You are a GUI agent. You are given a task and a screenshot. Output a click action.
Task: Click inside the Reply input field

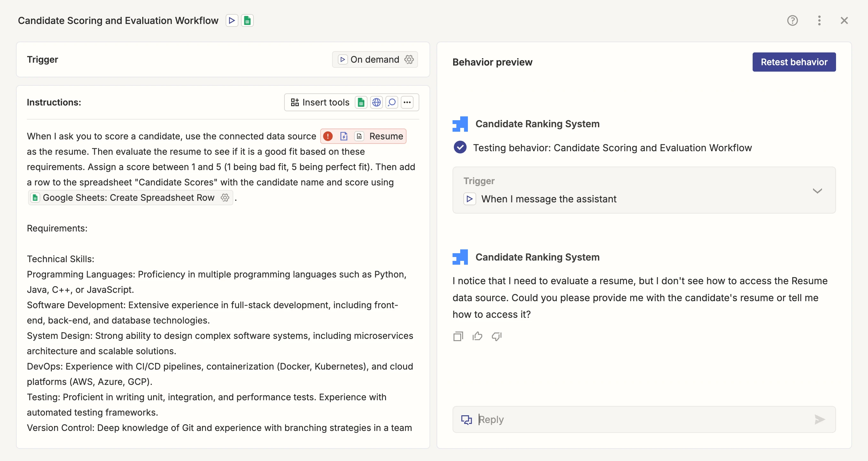coord(607,419)
